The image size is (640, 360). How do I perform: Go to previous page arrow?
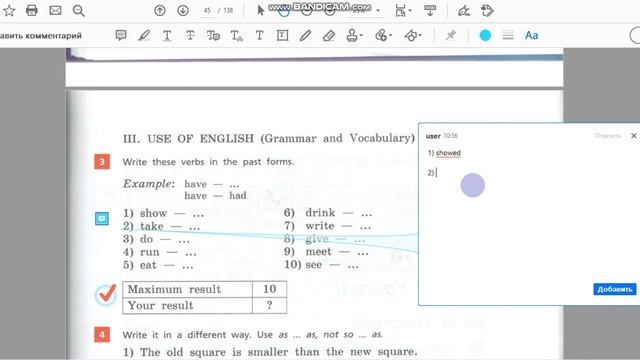[160, 11]
